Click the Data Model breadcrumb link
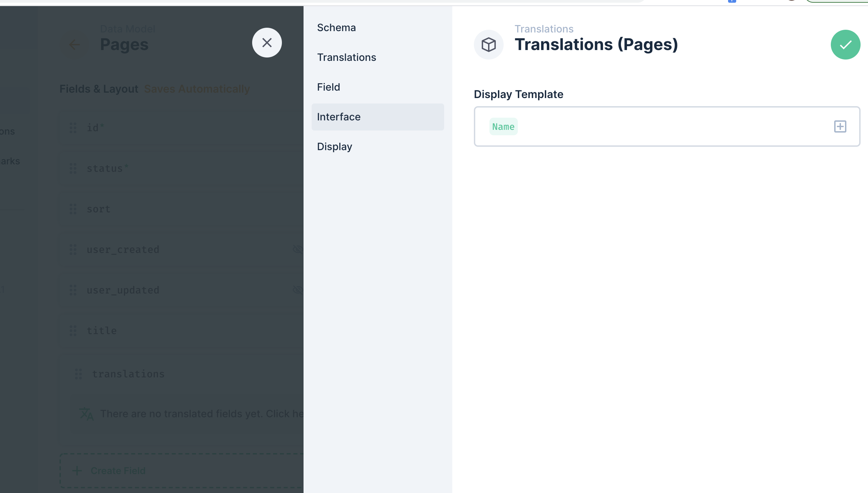This screenshot has width=868, height=493. pos(127,29)
